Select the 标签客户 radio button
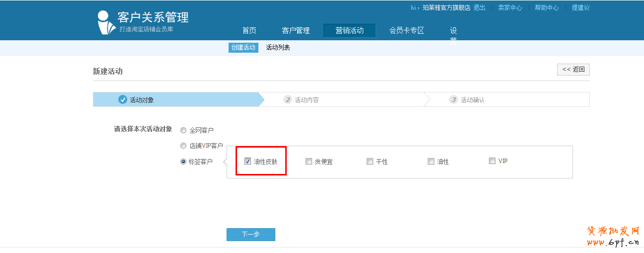 [x=183, y=162]
